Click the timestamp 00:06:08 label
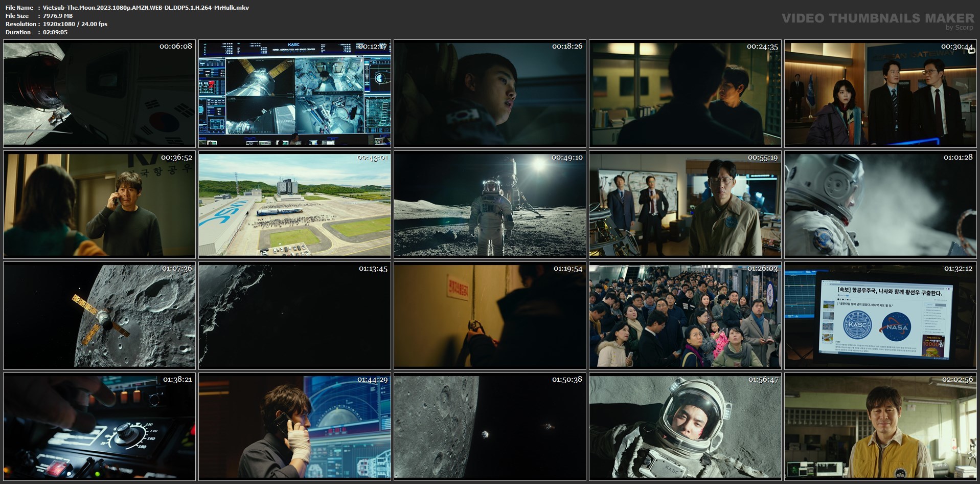Image resolution: width=980 pixels, height=484 pixels. pos(176,46)
